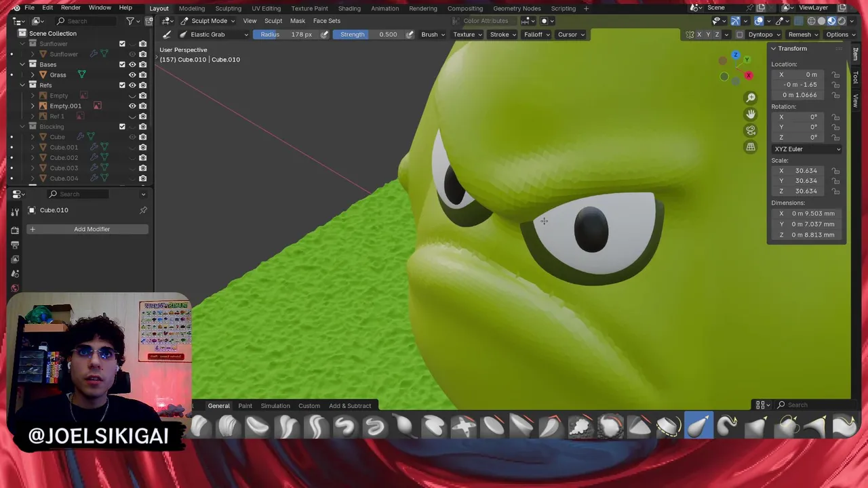Click strength pressure sensitivity pen icon
This screenshot has height=488, width=868.
410,35
